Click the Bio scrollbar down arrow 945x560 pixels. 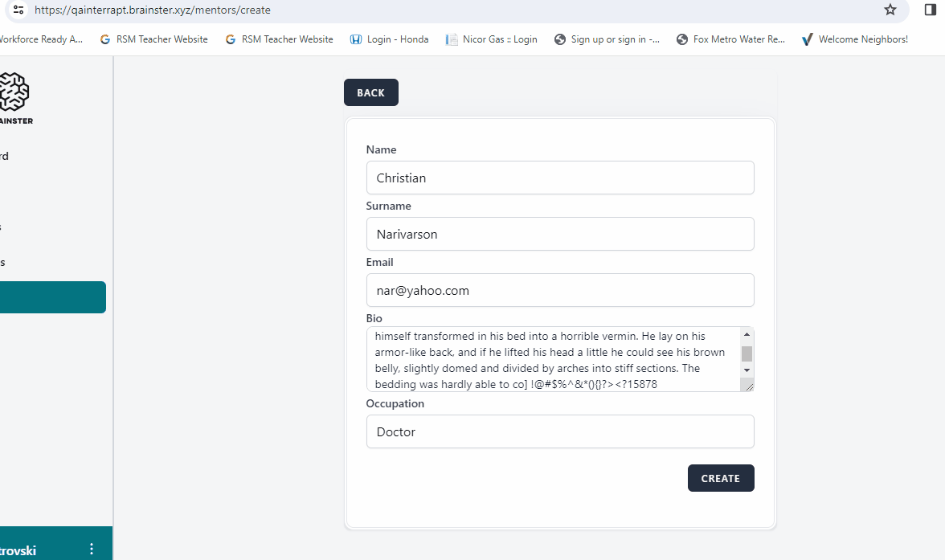(747, 370)
